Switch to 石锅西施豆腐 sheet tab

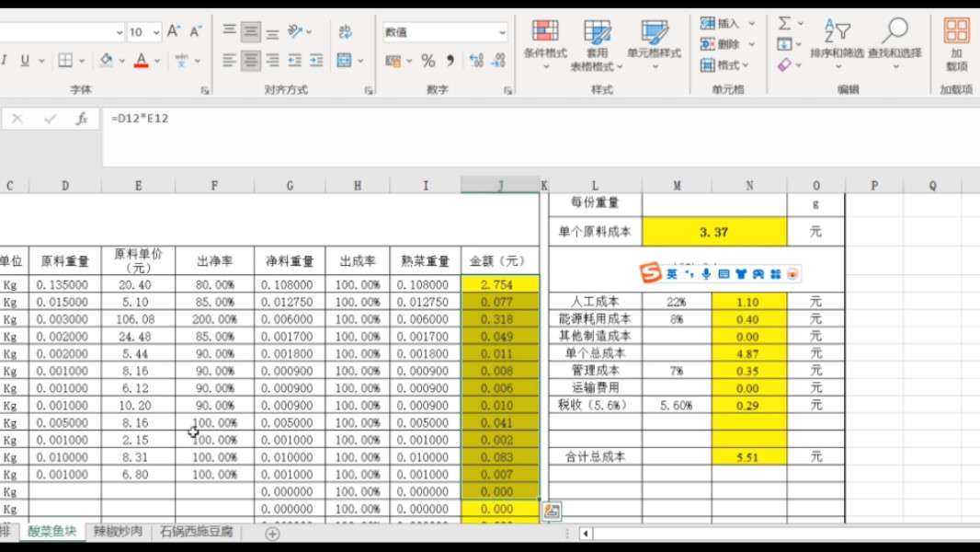[x=196, y=532]
